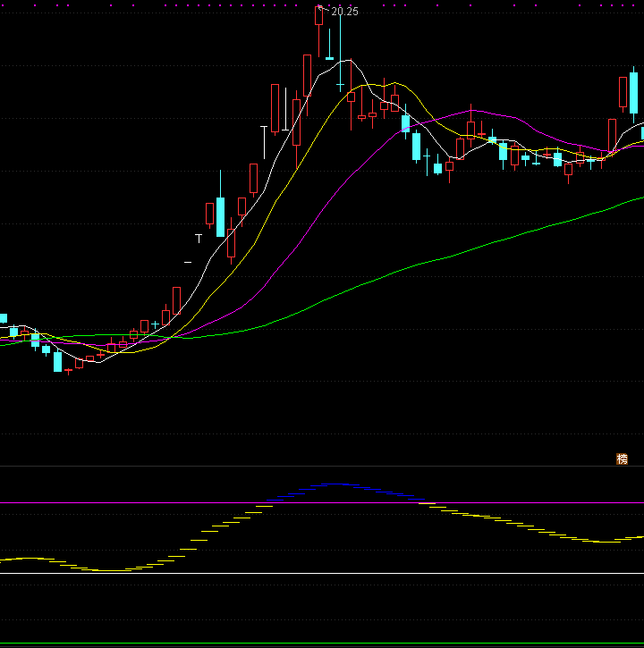This screenshot has height=648, width=644.
Task: Click the orange 榜 badge icon
Action: (x=622, y=459)
